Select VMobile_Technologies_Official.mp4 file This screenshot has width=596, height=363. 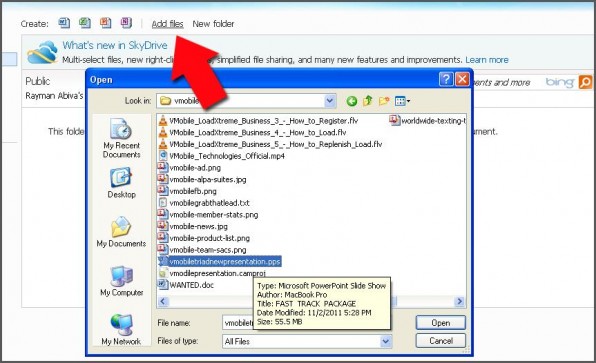pos(222,156)
